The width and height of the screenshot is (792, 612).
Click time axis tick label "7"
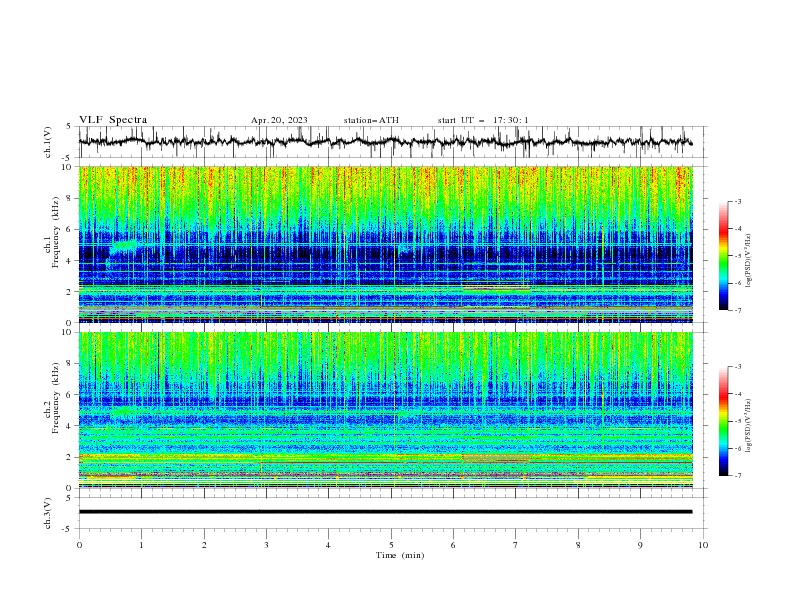pos(516,545)
